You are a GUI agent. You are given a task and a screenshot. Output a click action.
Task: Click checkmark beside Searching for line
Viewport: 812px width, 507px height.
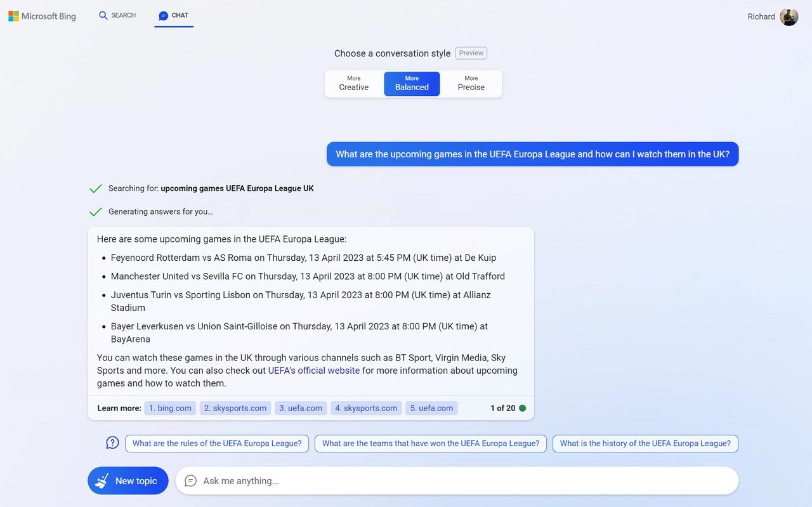click(x=96, y=188)
